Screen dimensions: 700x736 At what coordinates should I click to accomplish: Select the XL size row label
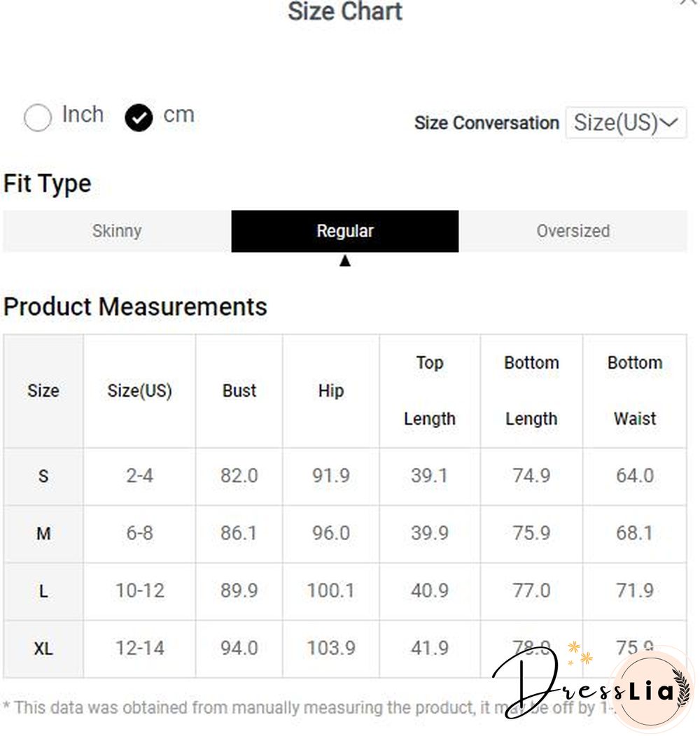pos(43,649)
